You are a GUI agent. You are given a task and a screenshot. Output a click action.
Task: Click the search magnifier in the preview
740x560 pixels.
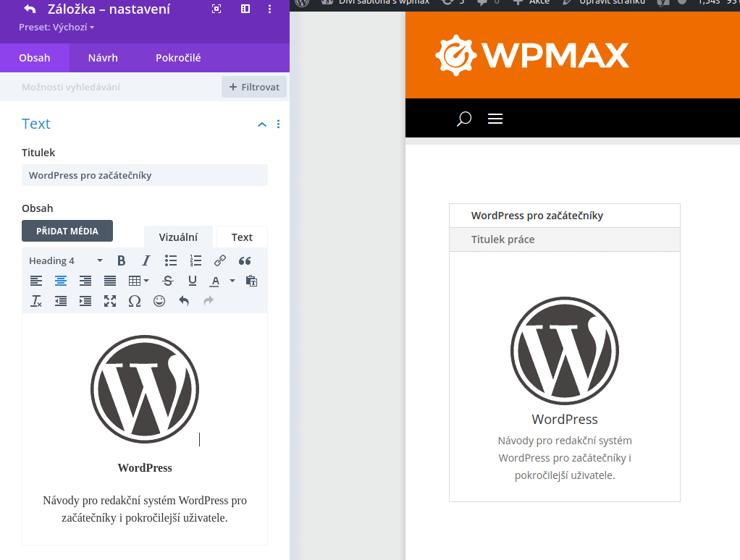coord(464,119)
